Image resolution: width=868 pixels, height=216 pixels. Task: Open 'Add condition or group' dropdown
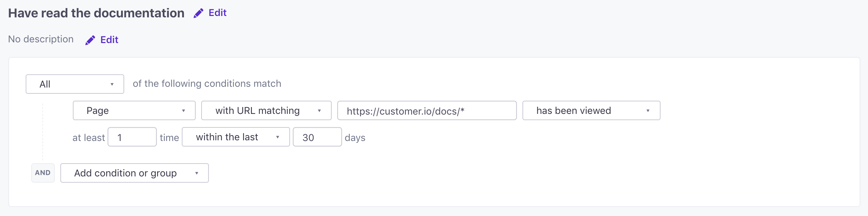[135, 173]
